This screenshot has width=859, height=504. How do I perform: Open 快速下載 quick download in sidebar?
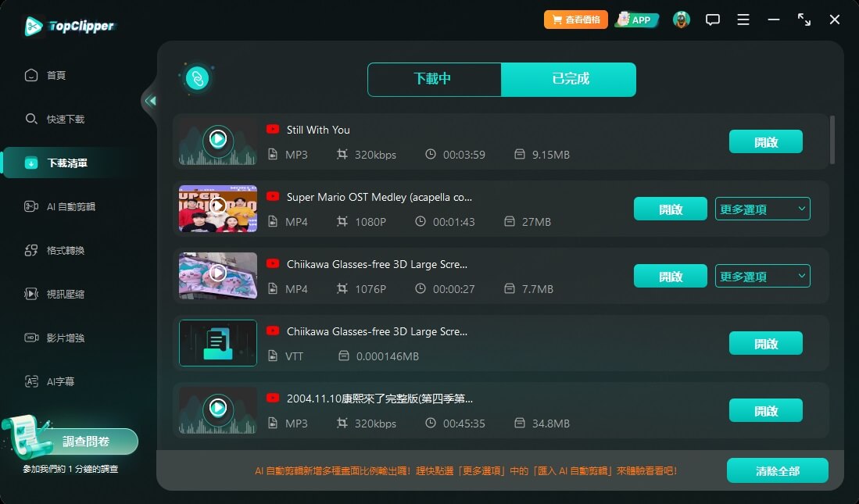(55, 119)
